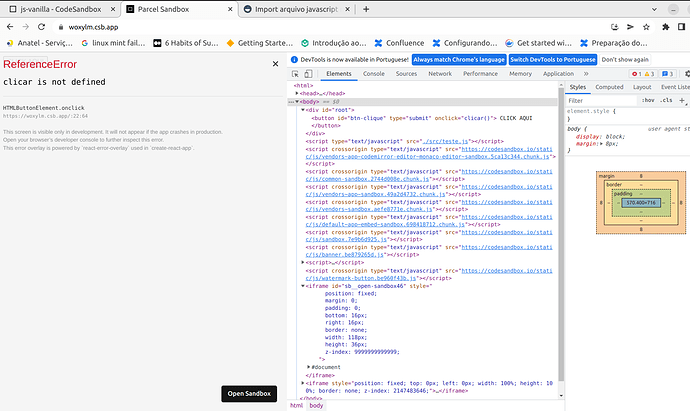Activate the DevTools element inspector picker
The height and width of the screenshot is (411, 690).
coord(295,74)
